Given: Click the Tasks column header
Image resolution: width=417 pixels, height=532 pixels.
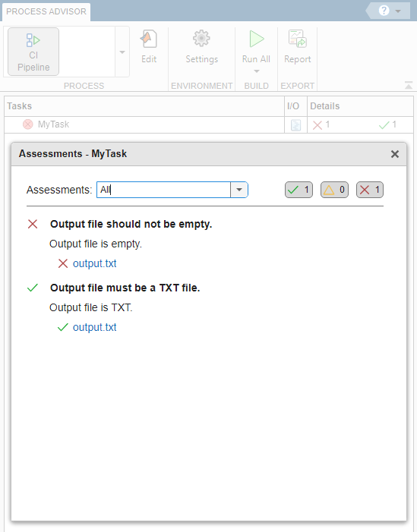Looking at the screenshot, I should [x=144, y=106].
